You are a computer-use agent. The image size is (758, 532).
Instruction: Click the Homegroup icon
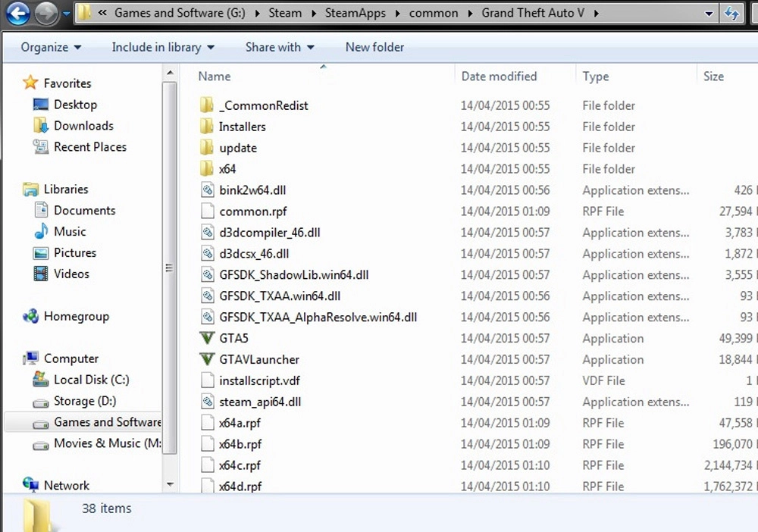click(30, 316)
